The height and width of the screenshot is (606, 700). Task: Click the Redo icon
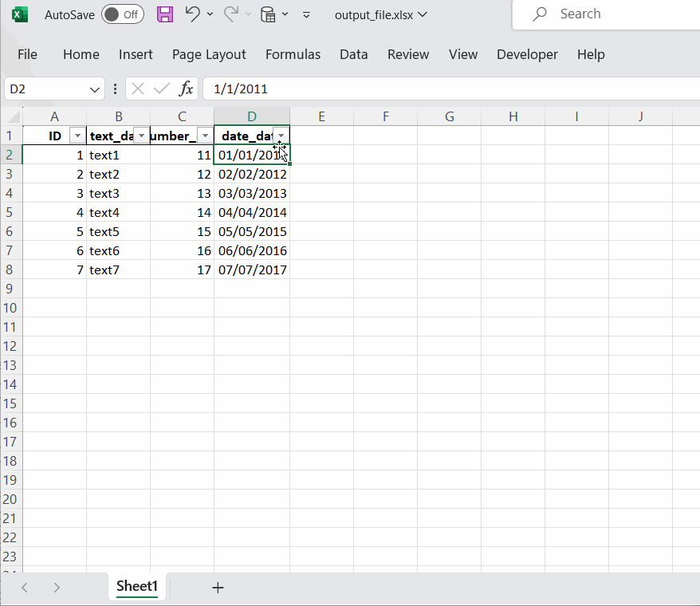tap(230, 14)
